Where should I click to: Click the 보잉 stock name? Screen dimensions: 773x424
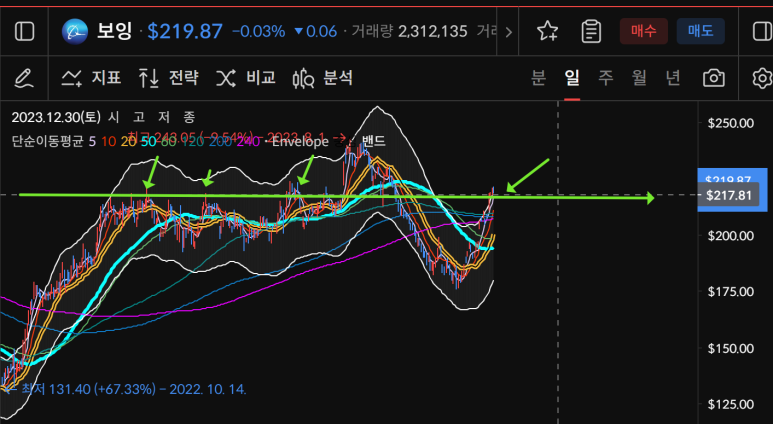114,31
